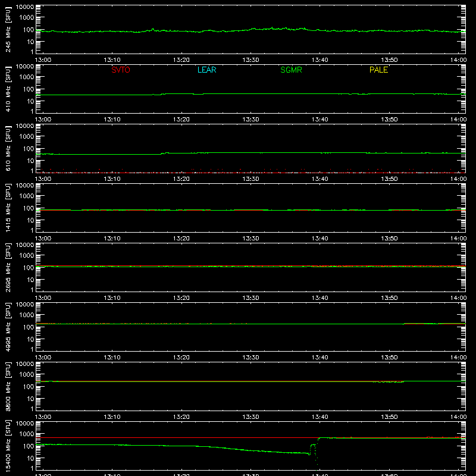Click 13:20 time label below 610 MHz plot
The height and width of the screenshot is (476, 476).
click(181, 179)
